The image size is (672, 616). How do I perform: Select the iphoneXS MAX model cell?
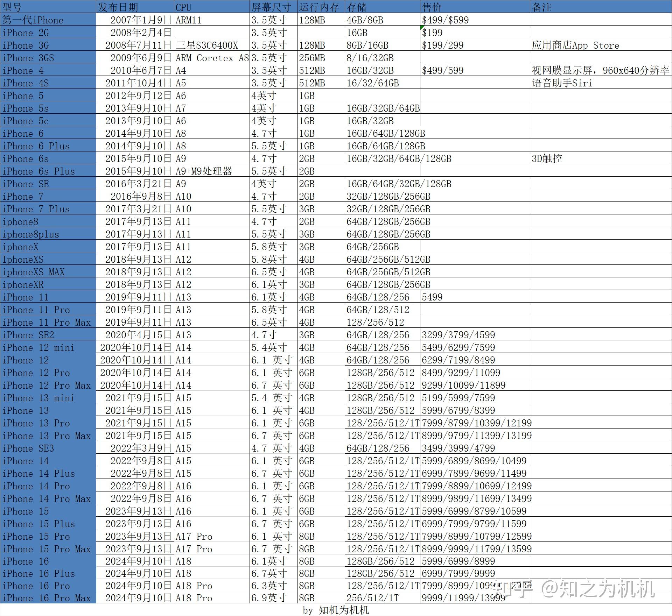click(x=48, y=272)
